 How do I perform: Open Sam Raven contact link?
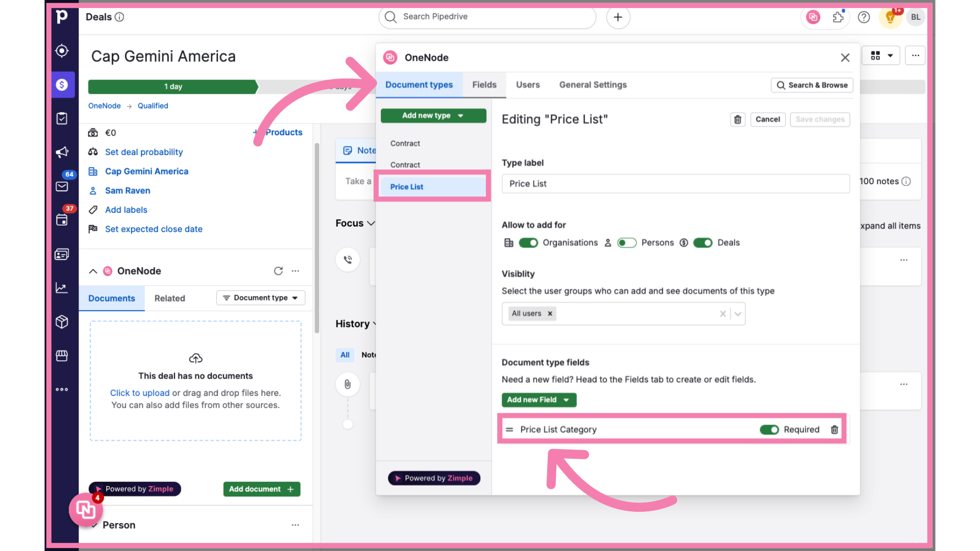click(x=128, y=191)
